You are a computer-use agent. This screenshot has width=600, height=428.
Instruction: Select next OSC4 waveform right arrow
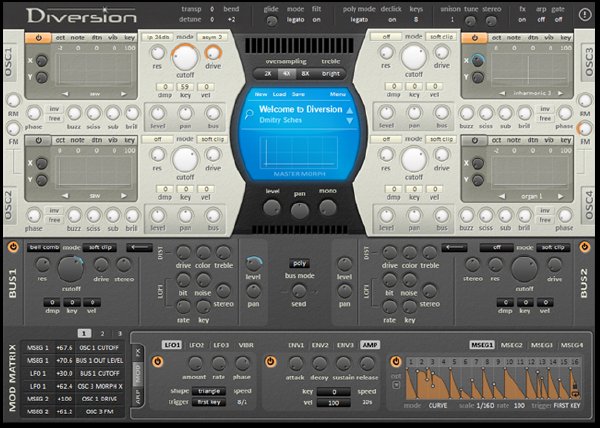point(561,196)
